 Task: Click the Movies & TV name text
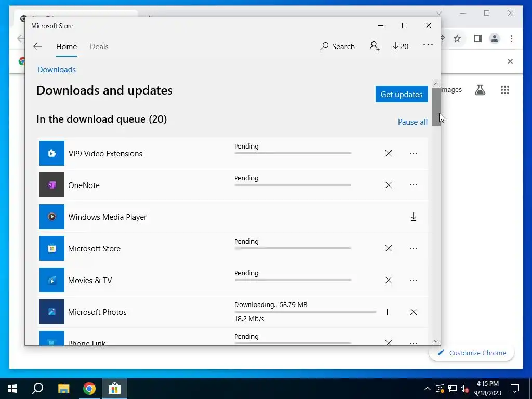[90, 280]
